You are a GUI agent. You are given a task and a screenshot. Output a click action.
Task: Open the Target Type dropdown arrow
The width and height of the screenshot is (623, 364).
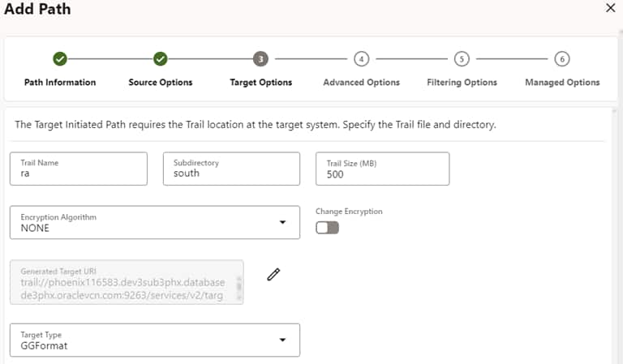click(282, 340)
